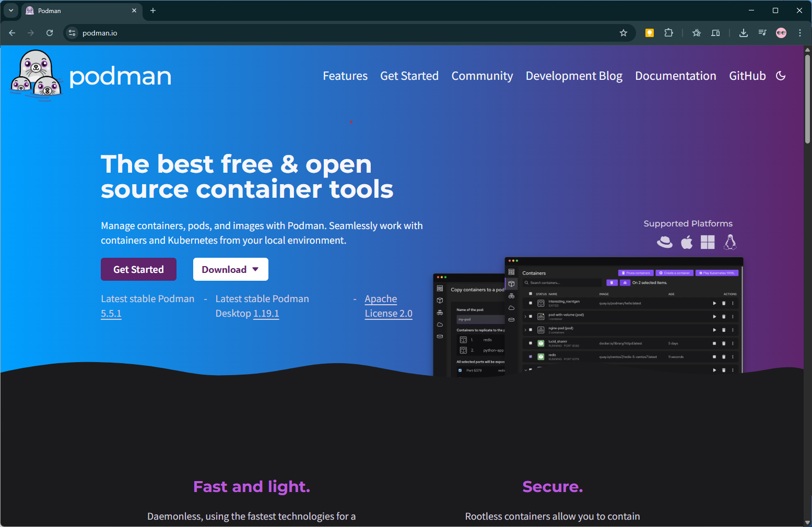Go to Community nav link
812x527 pixels.
(482, 76)
